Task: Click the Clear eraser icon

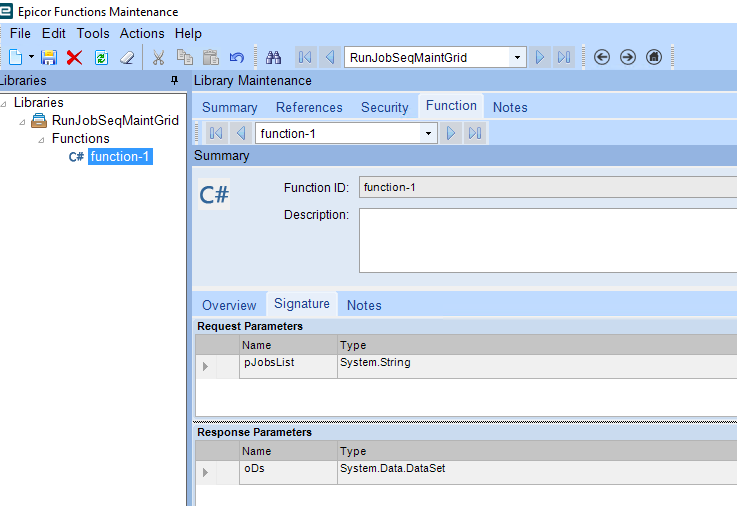Action: [127, 58]
